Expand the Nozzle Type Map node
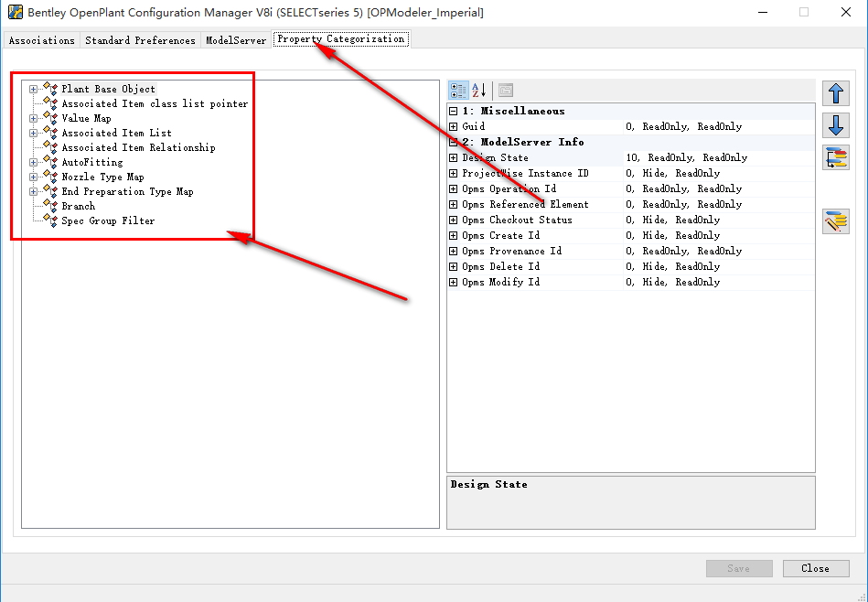 [33, 177]
